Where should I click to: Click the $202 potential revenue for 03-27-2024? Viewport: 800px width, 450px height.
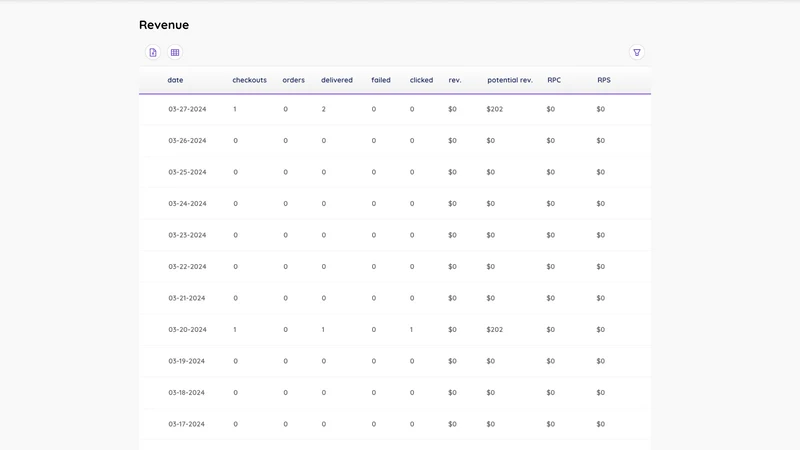tap(494, 109)
